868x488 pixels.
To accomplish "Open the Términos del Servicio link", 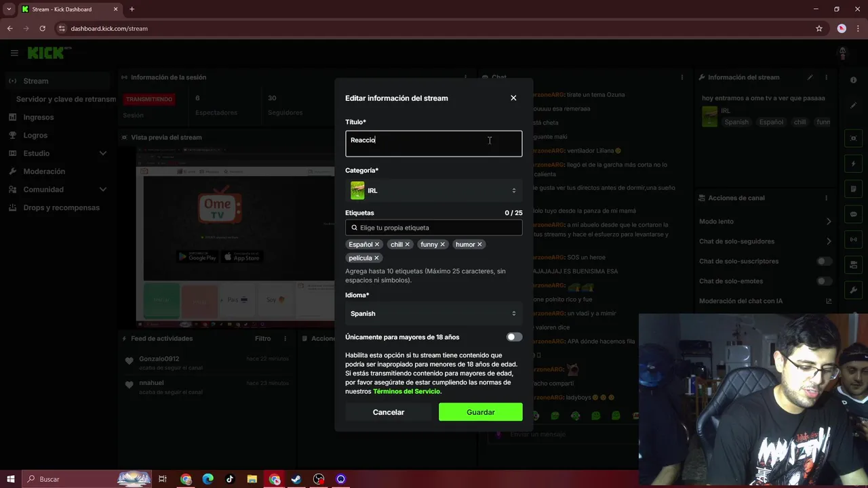I will click(406, 391).
